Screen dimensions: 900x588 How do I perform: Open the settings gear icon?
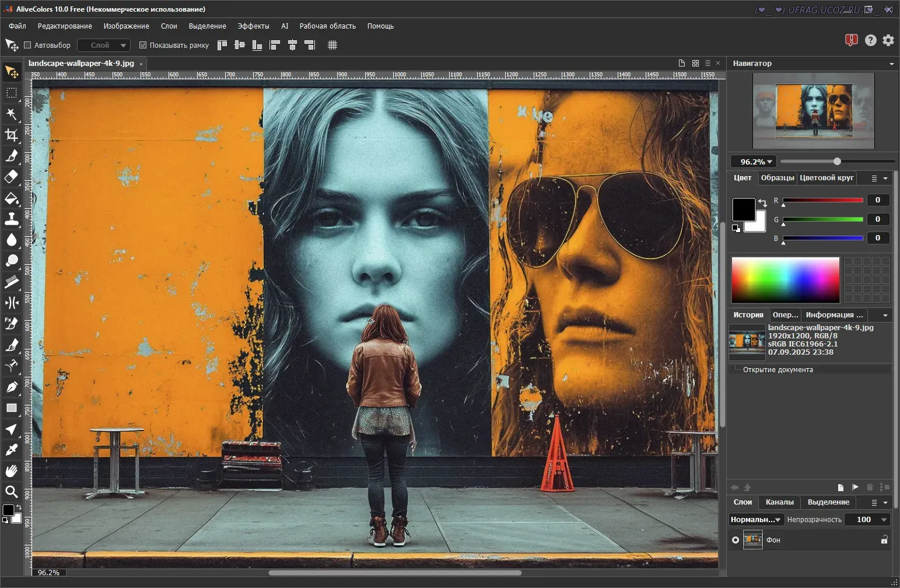[888, 40]
